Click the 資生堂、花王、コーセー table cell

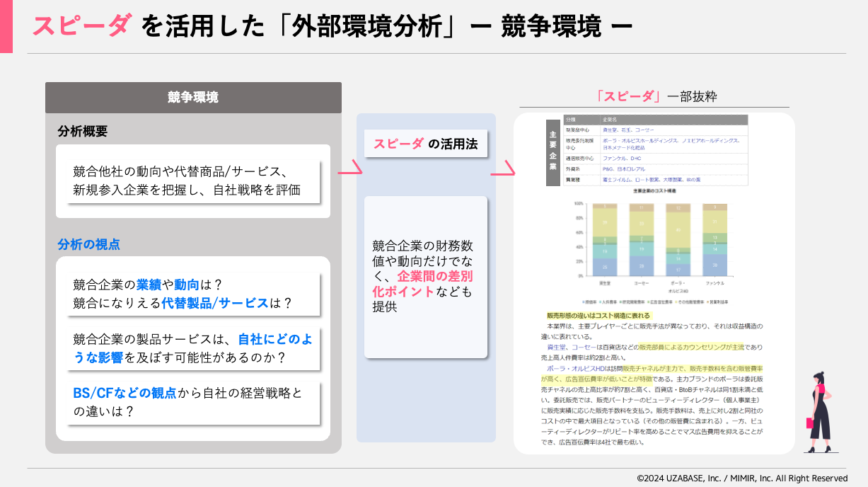674,130
